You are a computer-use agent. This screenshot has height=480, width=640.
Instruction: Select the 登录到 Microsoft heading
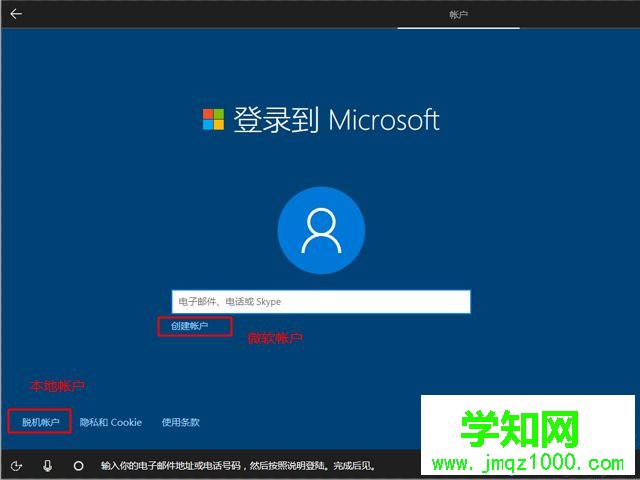[336, 120]
